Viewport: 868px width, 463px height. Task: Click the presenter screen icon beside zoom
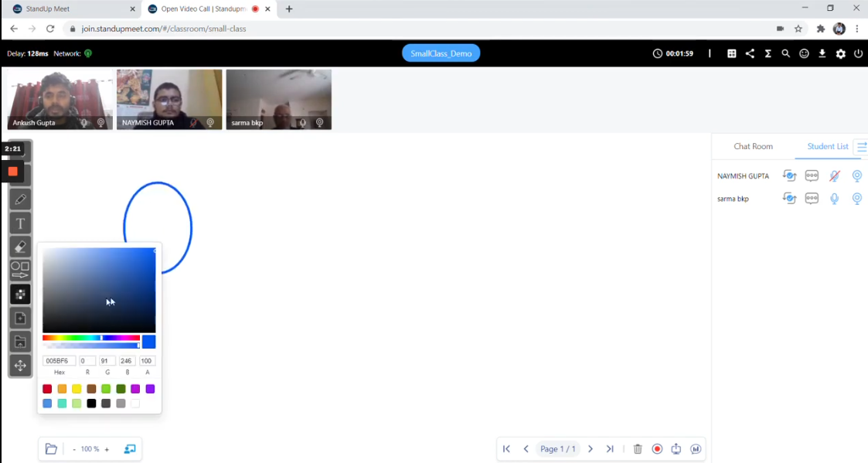[x=130, y=449]
